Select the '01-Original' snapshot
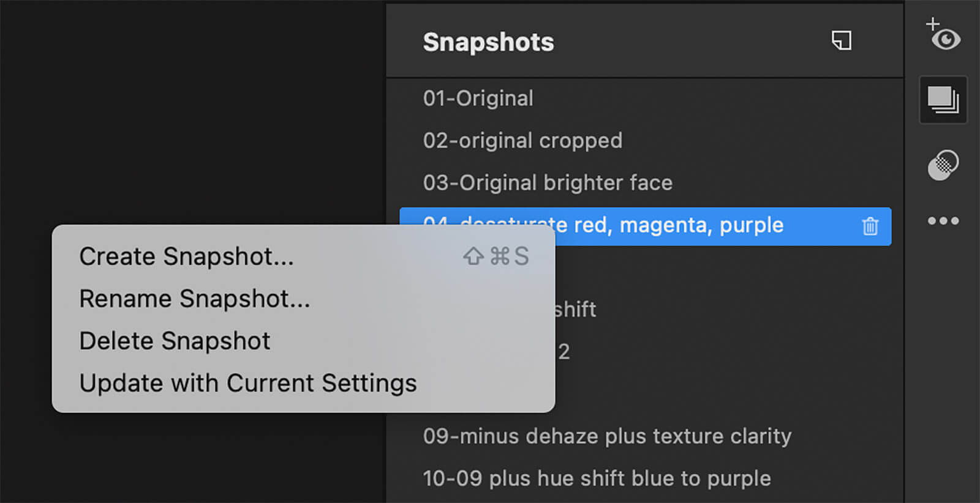This screenshot has width=980, height=503. [x=478, y=98]
